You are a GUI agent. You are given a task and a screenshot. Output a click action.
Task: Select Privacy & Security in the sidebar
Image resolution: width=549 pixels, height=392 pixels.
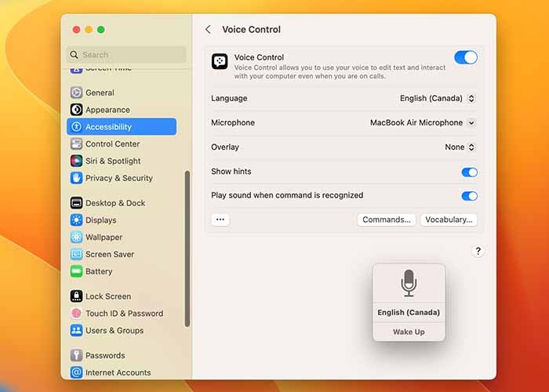pyautogui.click(x=121, y=178)
